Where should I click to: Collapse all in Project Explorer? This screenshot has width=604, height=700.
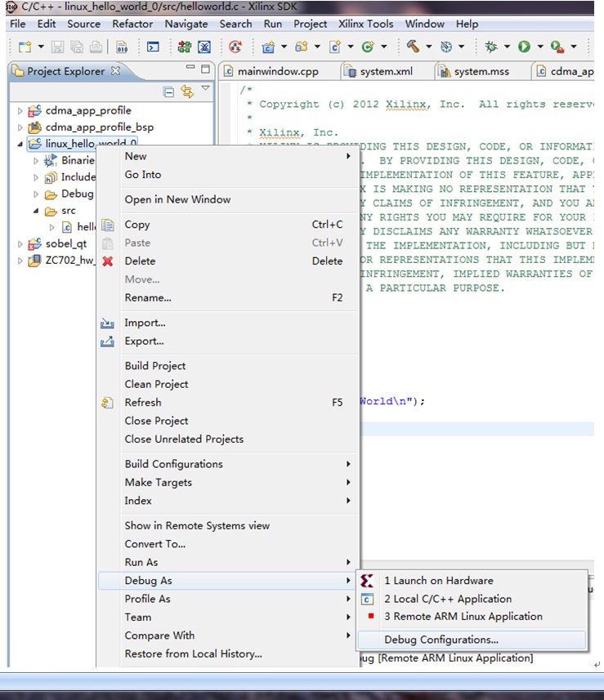pos(168,92)
